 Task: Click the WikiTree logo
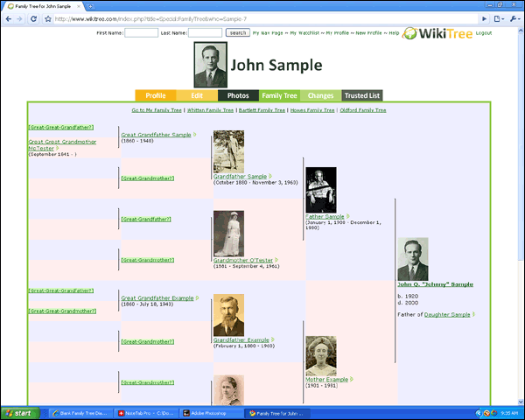(x=439, y=32)
